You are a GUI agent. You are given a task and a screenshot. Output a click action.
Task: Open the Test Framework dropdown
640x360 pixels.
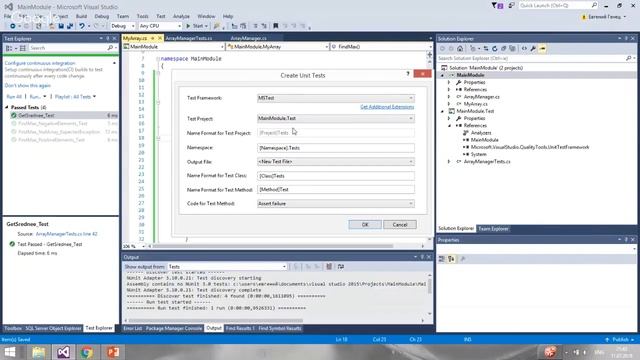pyautogui.click(x=336, y=98)
